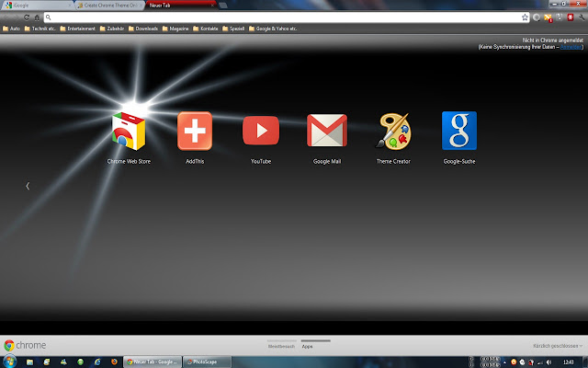The image size is (588, 368).
Task: Click the red AddThis-style extension icon
Action: pyautogui.click(x=571, y=17)
